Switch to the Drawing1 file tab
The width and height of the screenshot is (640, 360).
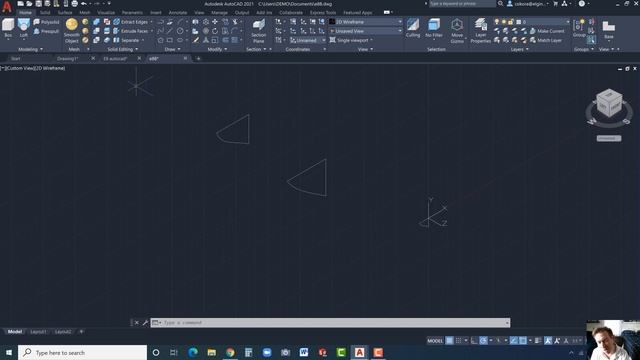point(67,59)
